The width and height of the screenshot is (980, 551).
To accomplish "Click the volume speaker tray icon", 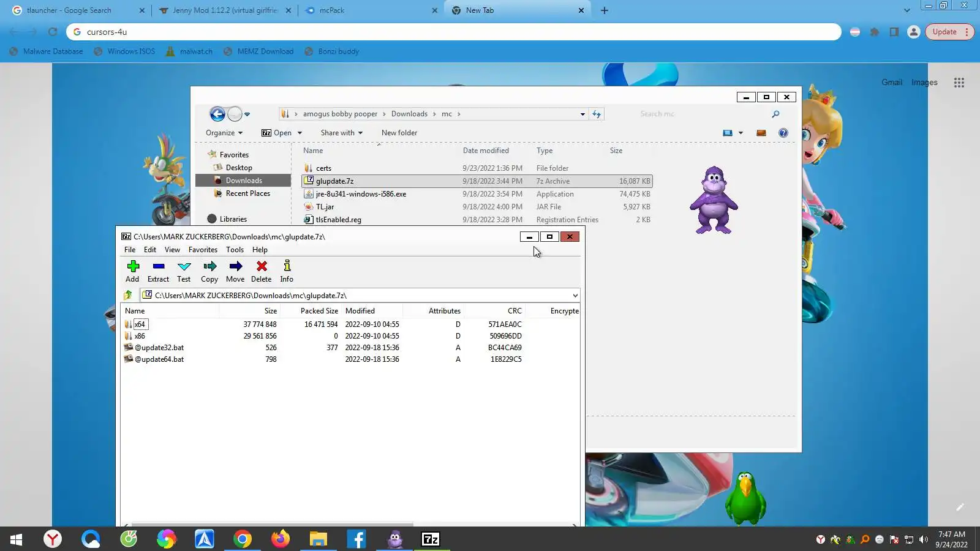I will [x=924, y=539].
